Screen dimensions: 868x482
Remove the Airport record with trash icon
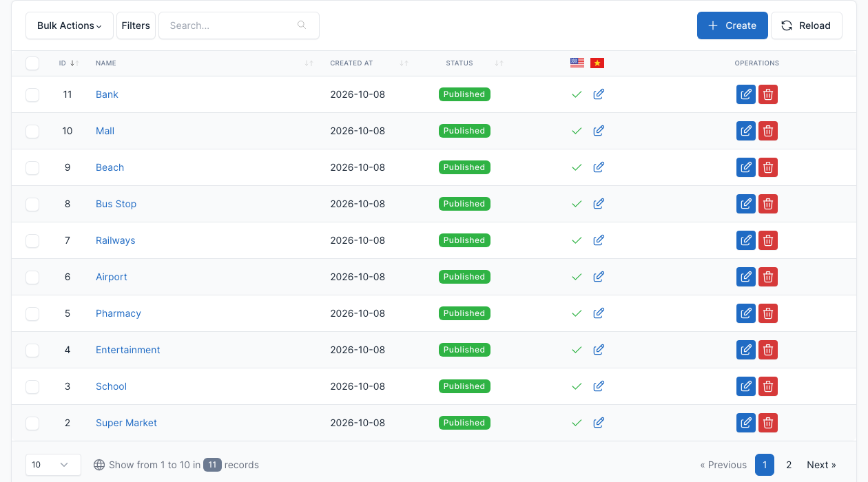(768, 277)
